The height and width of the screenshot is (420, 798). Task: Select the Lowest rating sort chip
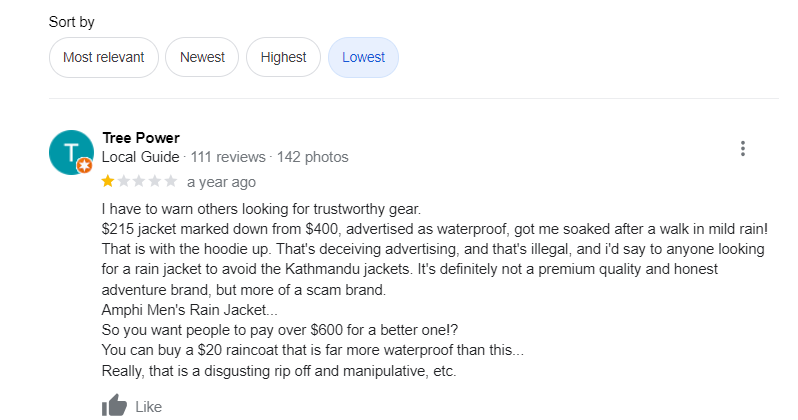363,57
